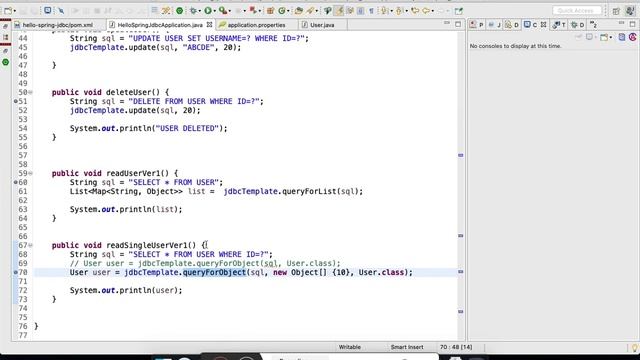Screen dimensions: 640x360
Task: Click the 'Writable' status bar entry
Action: 350,347
